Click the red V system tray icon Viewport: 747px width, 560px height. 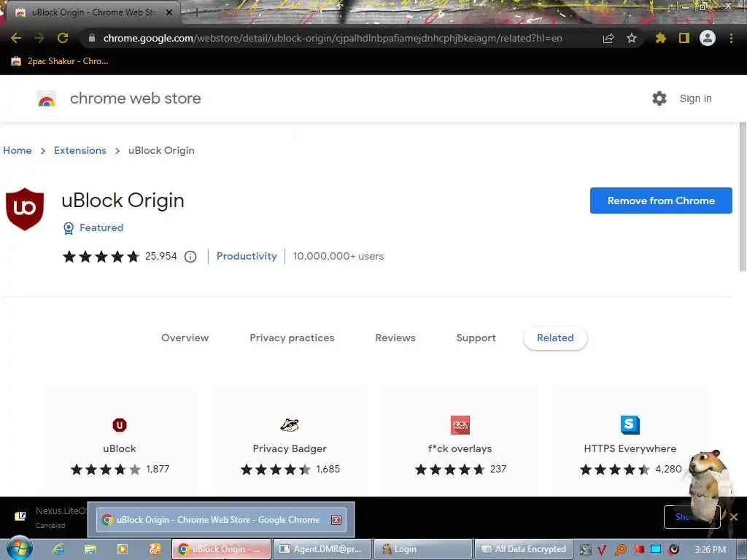coord(602,550)
